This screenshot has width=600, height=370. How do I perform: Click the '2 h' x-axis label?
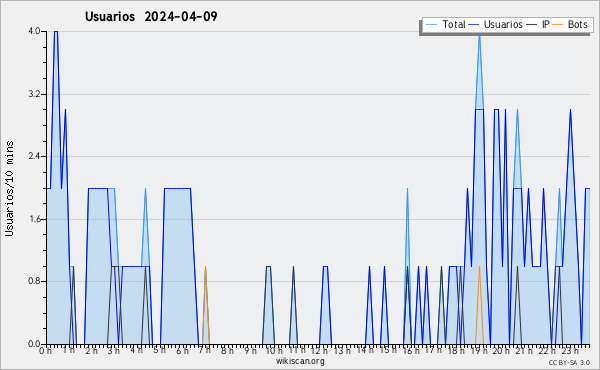click(91, 351)
